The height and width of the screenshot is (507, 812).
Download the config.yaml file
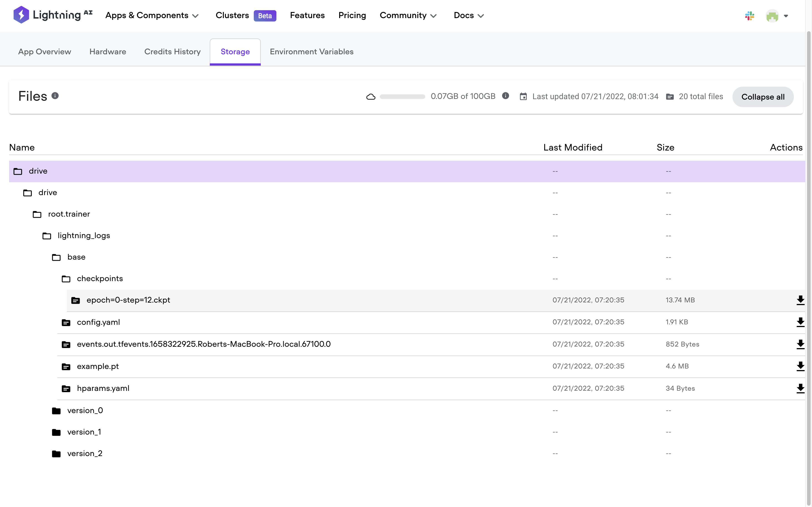tap(800, 322)
